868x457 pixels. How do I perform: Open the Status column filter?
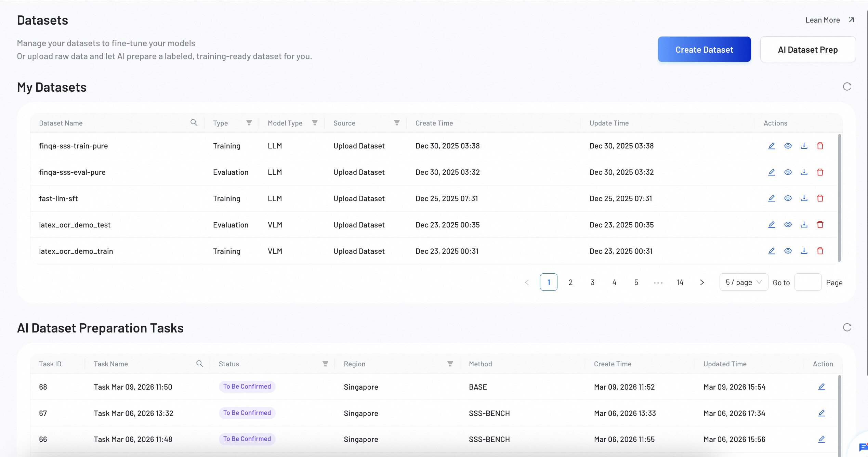point(325,364)
